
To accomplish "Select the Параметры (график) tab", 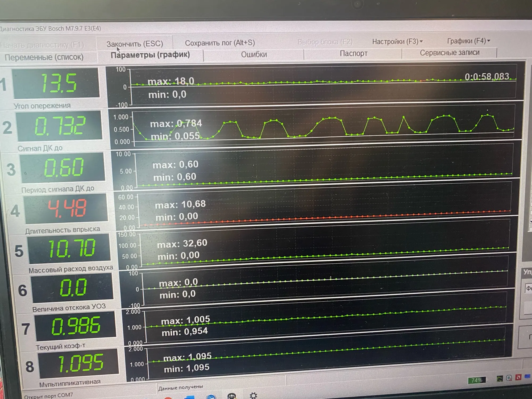I will tap(150, 55).
